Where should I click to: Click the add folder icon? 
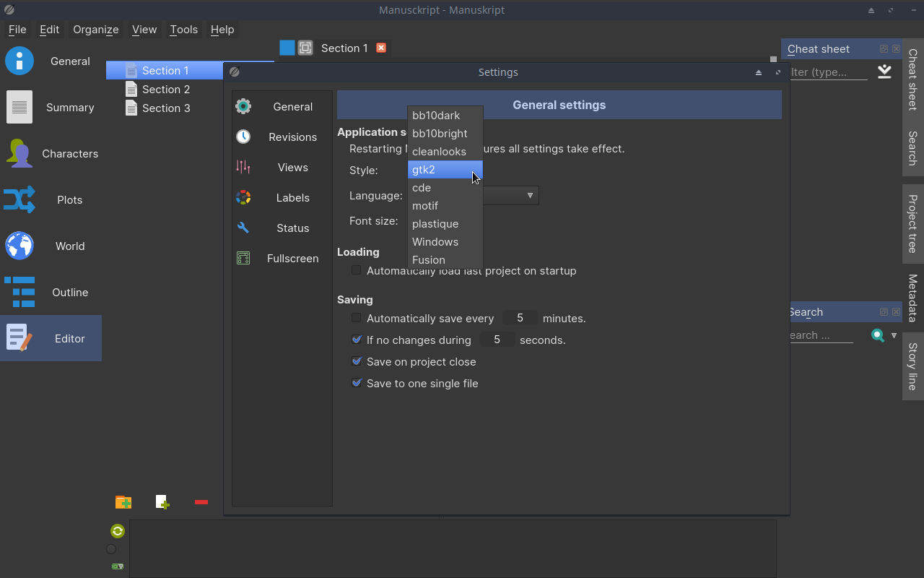tap(123, 502)
